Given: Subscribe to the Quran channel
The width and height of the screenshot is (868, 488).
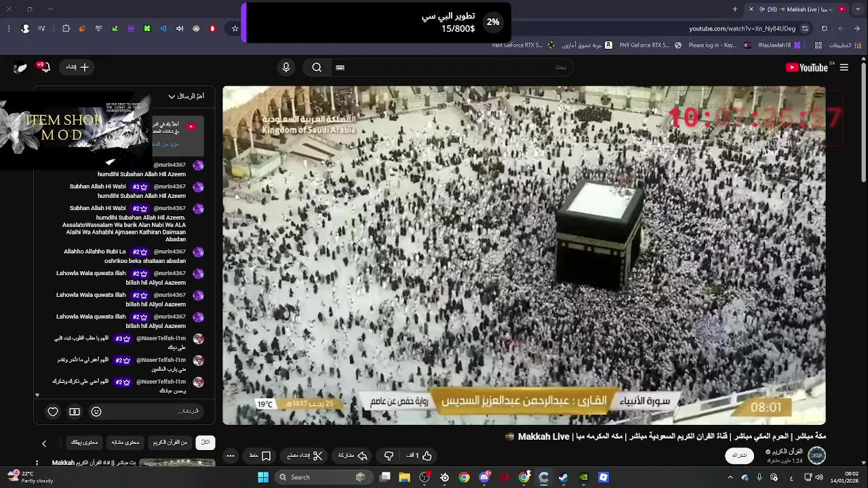Looking at the screenshot, I should [x=741, y=455].
